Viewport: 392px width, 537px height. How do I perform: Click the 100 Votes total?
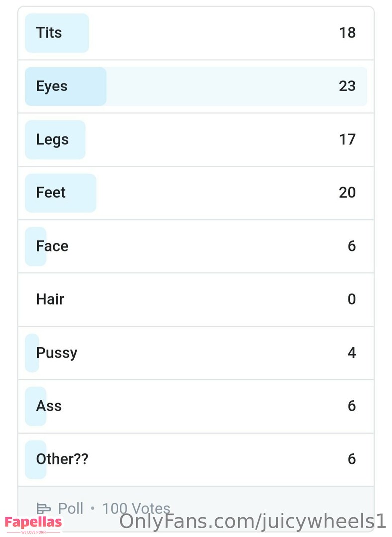136,508
